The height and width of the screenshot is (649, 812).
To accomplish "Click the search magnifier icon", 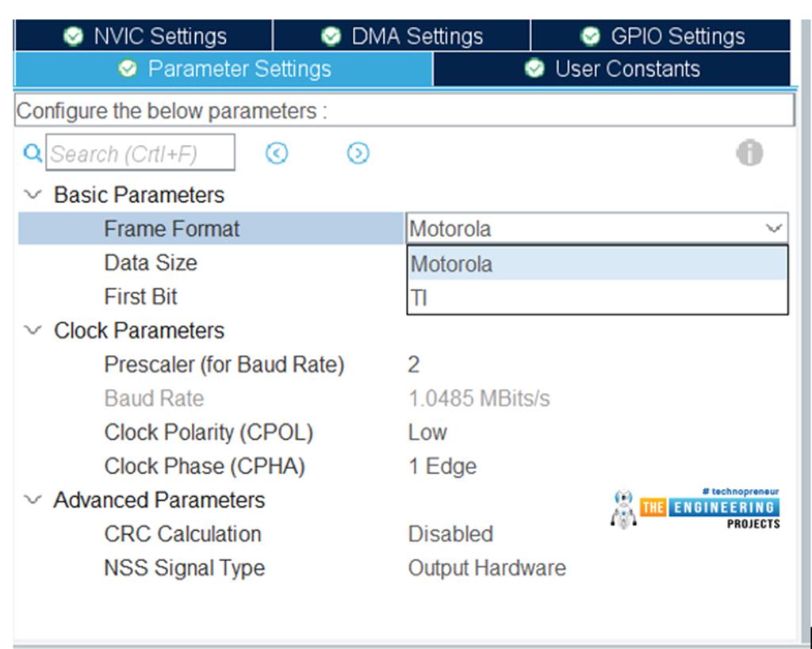I will pyautogui.click(x=32, y=153).
